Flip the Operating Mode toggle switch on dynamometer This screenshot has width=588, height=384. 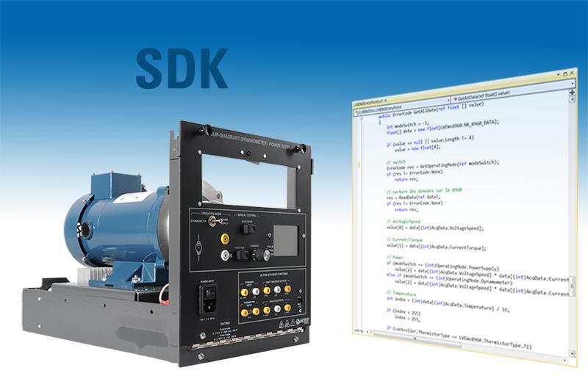[x=214, y=222]
